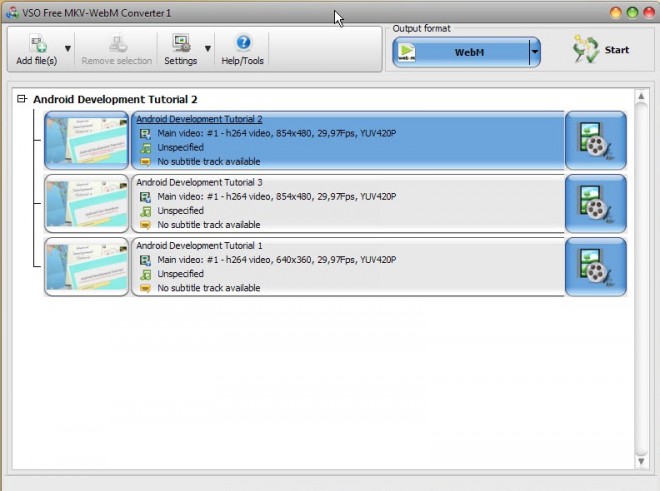Click Unspecified audio for Tutorial 3
This screenshot has height=491, width=660.
(181, 211)
